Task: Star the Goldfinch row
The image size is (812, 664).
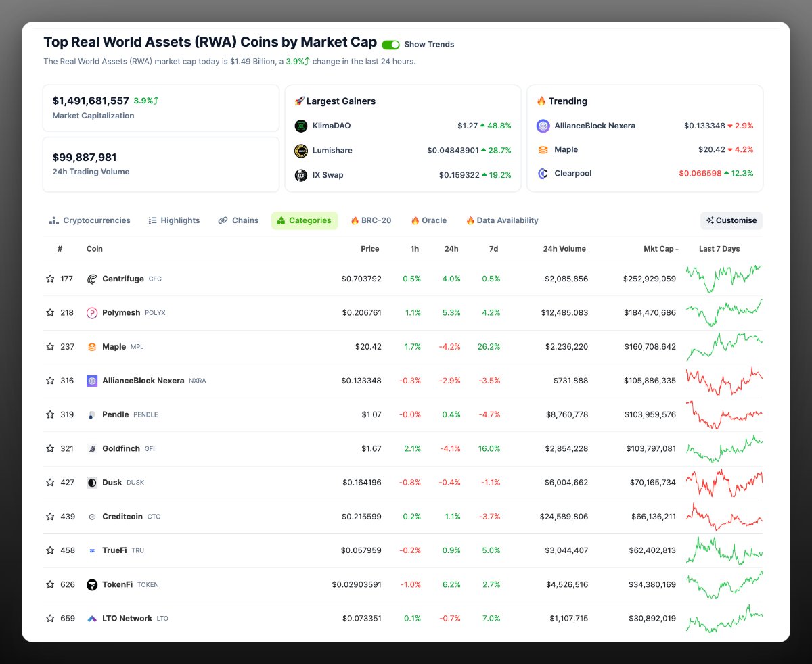Action: [50, 448]
